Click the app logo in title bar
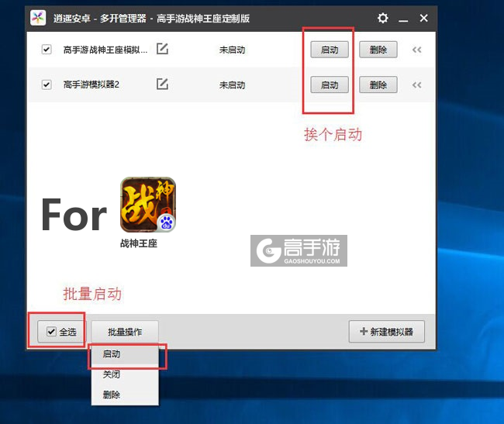Image resolution: width=504 pixels, height=424 pixels. pyautogui.click(x=38, y=18)
